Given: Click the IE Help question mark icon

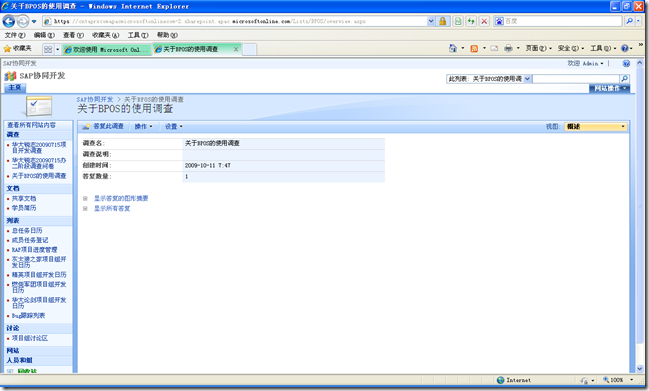Looking at the screenshot, I should coord(625,48).
